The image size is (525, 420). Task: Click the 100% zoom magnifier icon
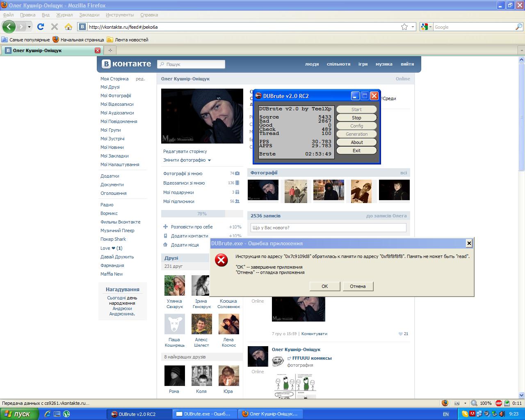(x=474, y=403)
